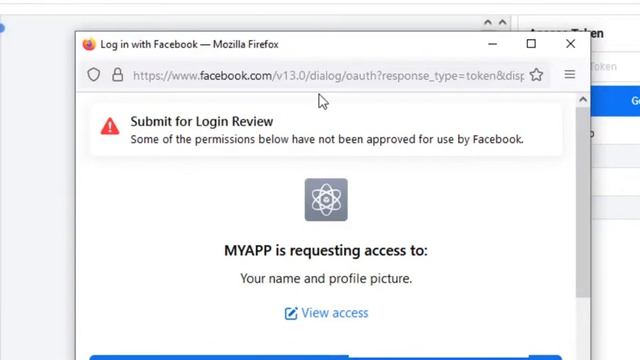This screenshot has width=640, height=360.
Task: Click the blue button in background window
Action: (x=615, y=101)
